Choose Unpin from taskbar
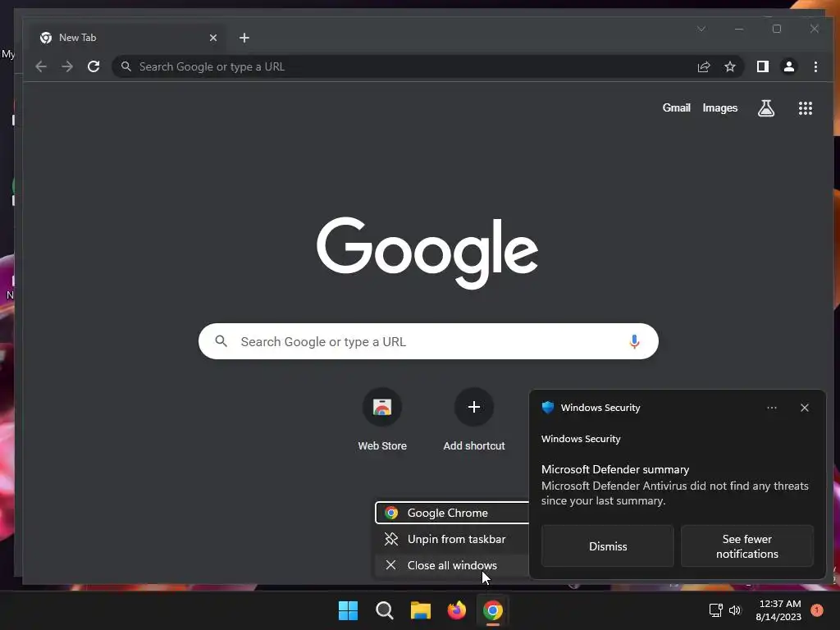The image size is (840, 630). point(453,539)
